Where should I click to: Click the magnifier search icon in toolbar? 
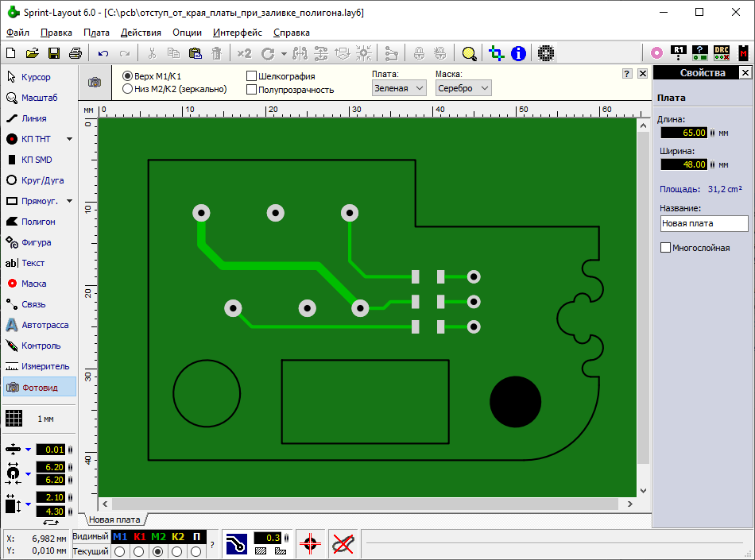pos(470,53)
